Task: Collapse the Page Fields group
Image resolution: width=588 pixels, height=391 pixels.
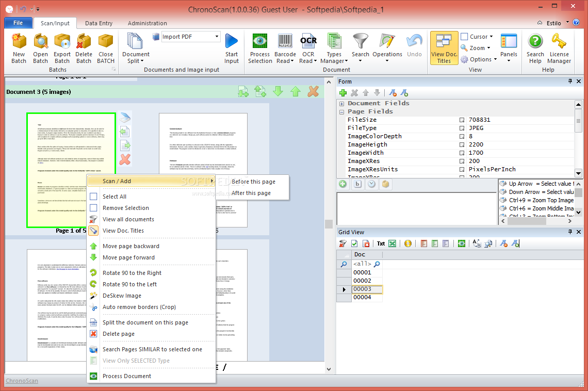Action: coord(341,112)
